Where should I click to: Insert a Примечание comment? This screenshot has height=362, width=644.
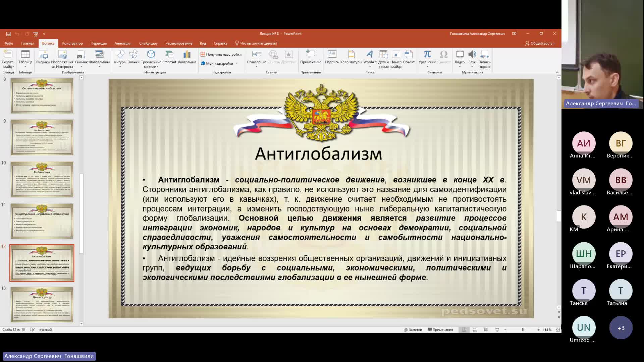[x=311, y=57]
